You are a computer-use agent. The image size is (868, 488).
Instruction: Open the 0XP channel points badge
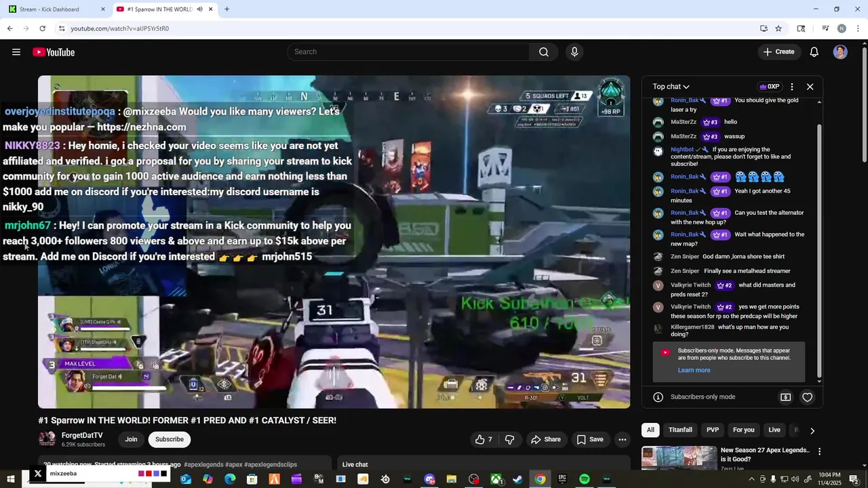(x=770, y=87)
